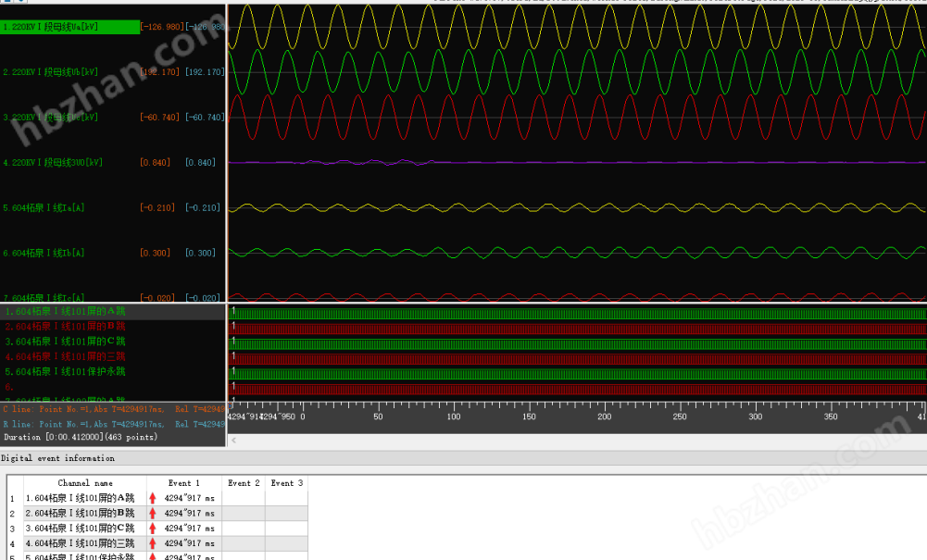Click red rising-edge arrow for 101屏的B跳 event
927x560 pixels.
153,513
